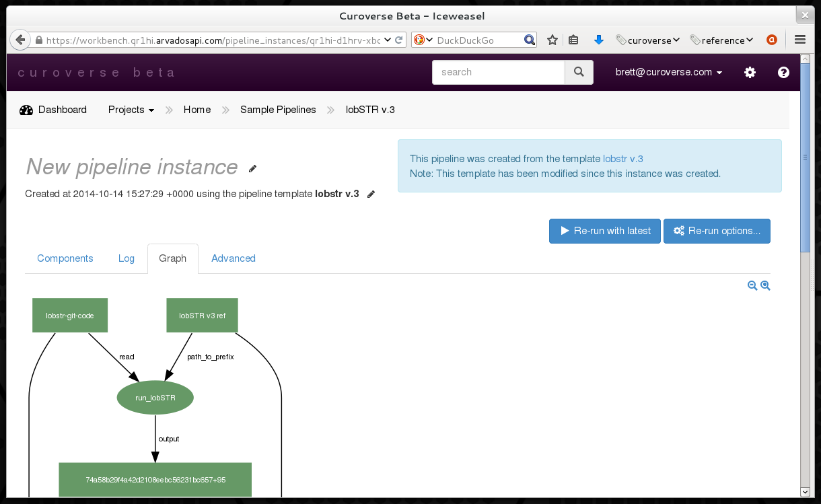Go back with browser back arrow
Image resolution: width=821 pixels, height=504 pixels.
(20, 40)
